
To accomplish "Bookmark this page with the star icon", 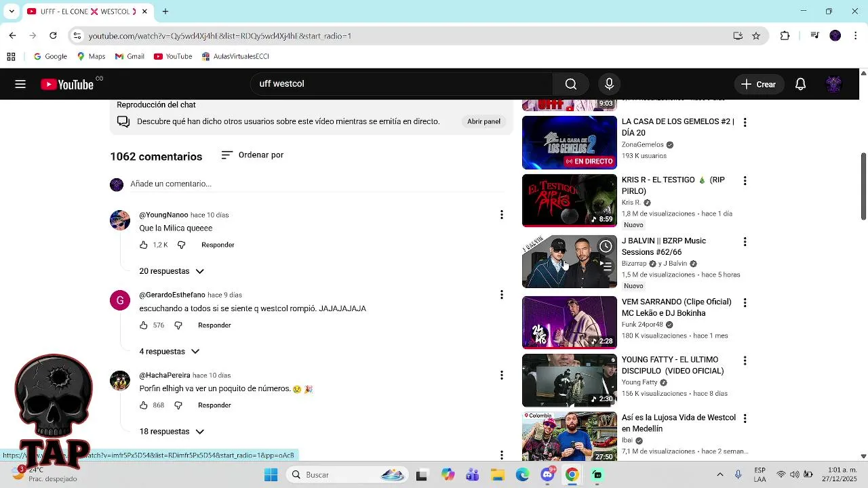I will click(x=756, y=36).
